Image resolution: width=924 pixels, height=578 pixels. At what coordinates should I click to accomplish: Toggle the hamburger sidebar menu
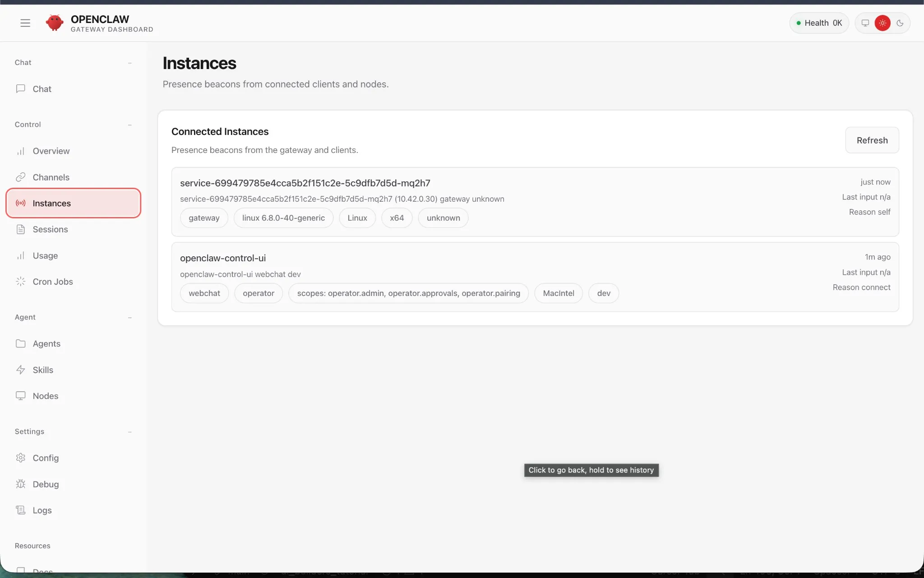[25, 23]
